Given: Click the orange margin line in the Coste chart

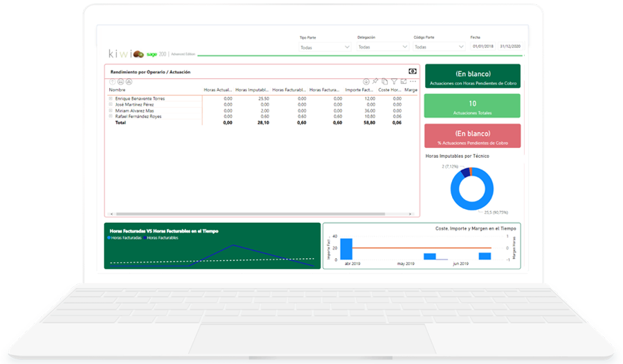Looking at the screenshot, I should coord(421,248).
